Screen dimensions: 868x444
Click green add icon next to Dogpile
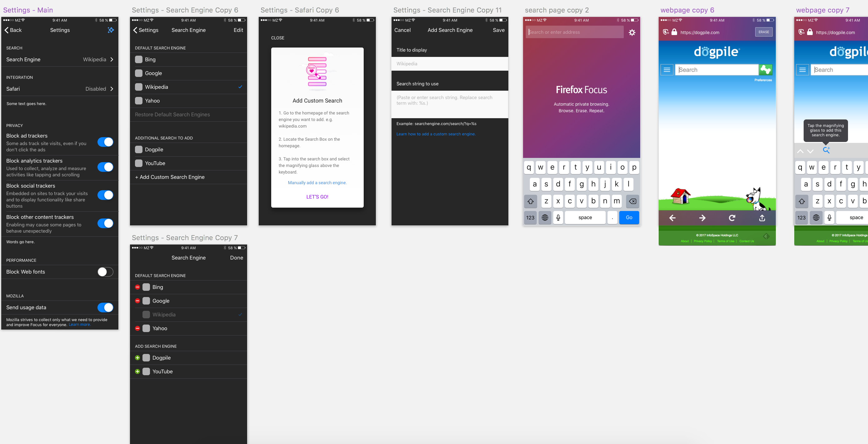point(137,358)
